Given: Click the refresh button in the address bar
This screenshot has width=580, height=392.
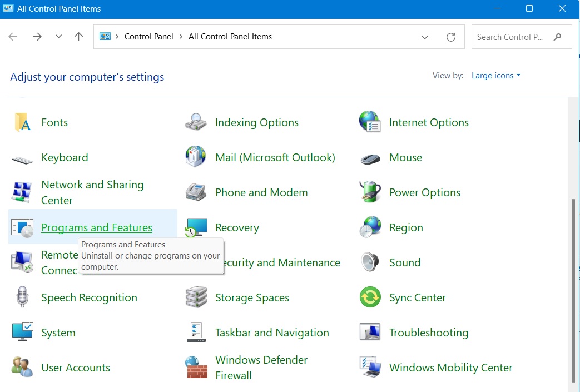Looking at the screenshot, I should pos(450,37).
